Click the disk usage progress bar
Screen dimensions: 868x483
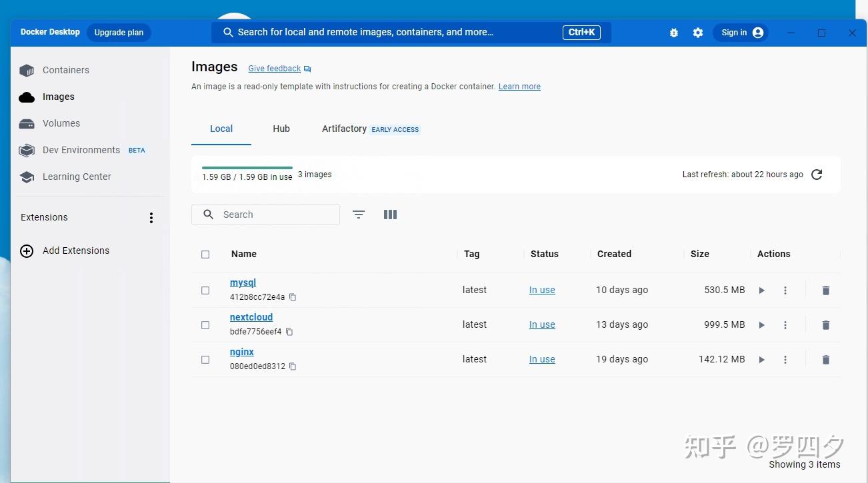click(247, 168)
